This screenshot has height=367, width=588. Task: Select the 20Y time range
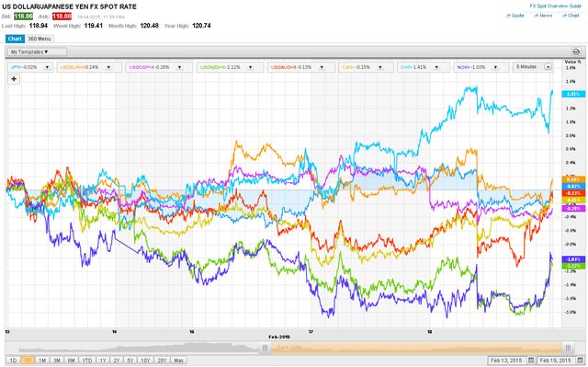pyautogui.click(x=162, y=361)
